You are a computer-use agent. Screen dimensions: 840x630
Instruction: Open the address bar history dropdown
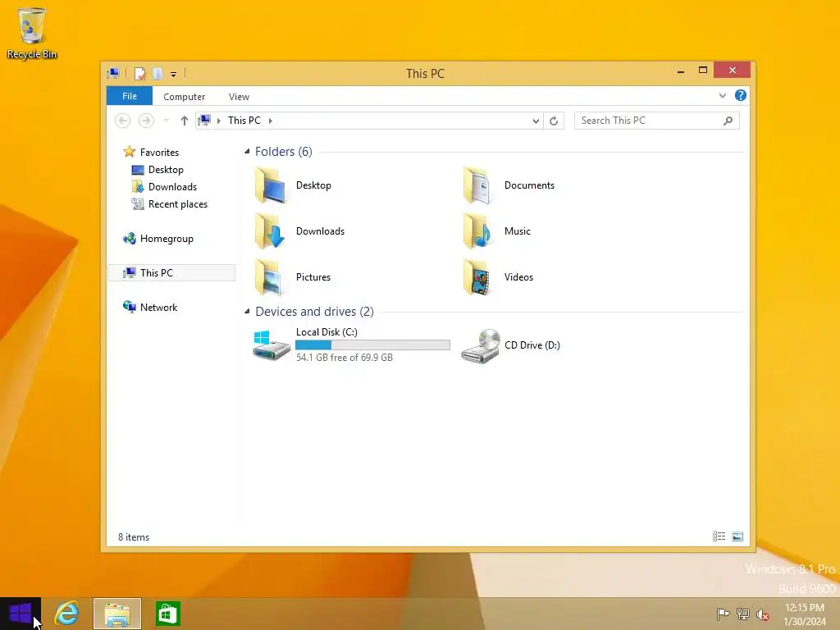pyautogui.click(x=536, y=121)
